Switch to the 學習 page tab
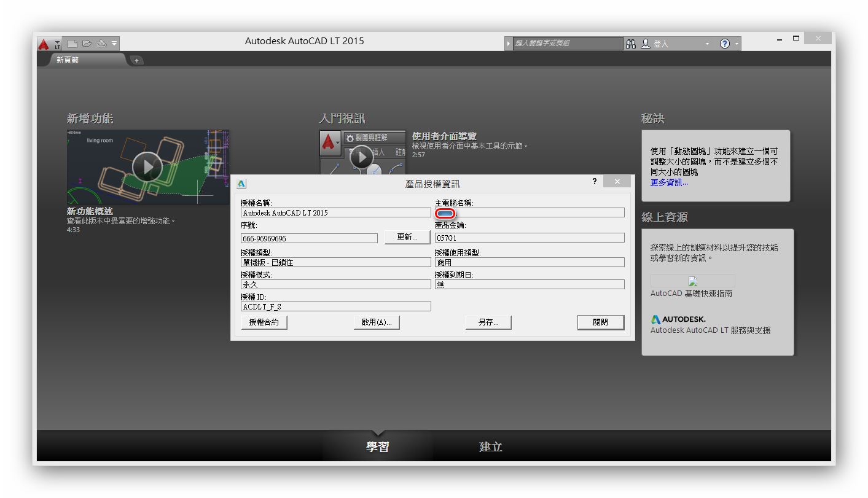The height and width of the screenshot is (498, 868). coord(378,446)
